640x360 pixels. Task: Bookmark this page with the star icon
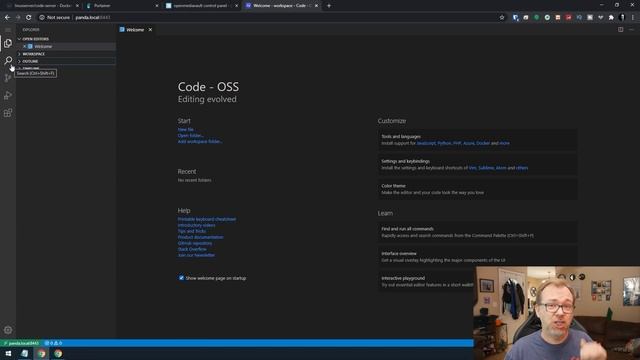502,18
